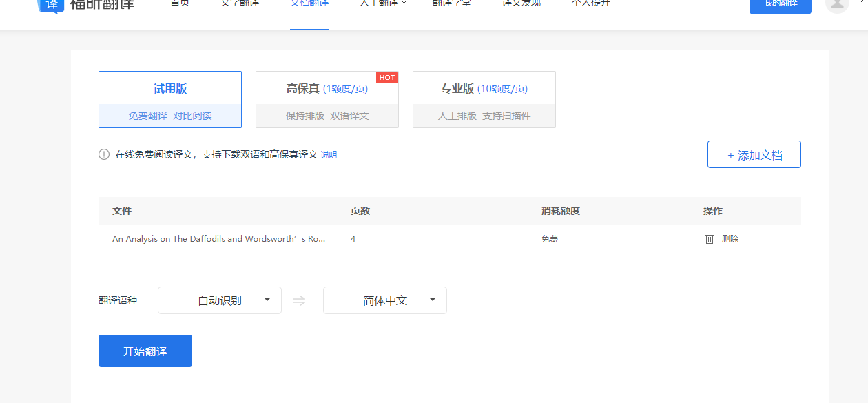Click the arrow icon between the language dropdowns

click(x=299, y=300)
